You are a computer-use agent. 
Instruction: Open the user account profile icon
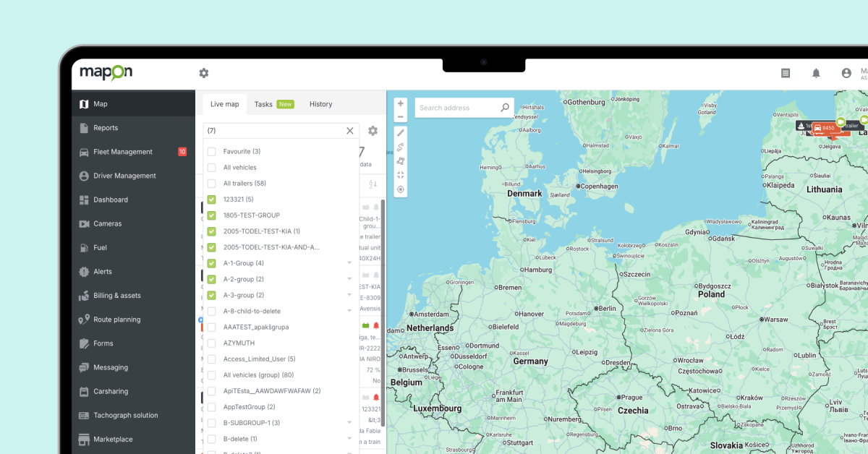tap(846, 73)
